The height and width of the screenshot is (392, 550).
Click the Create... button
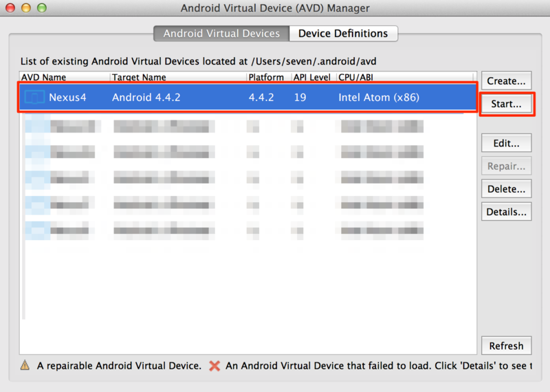(506, 80)
